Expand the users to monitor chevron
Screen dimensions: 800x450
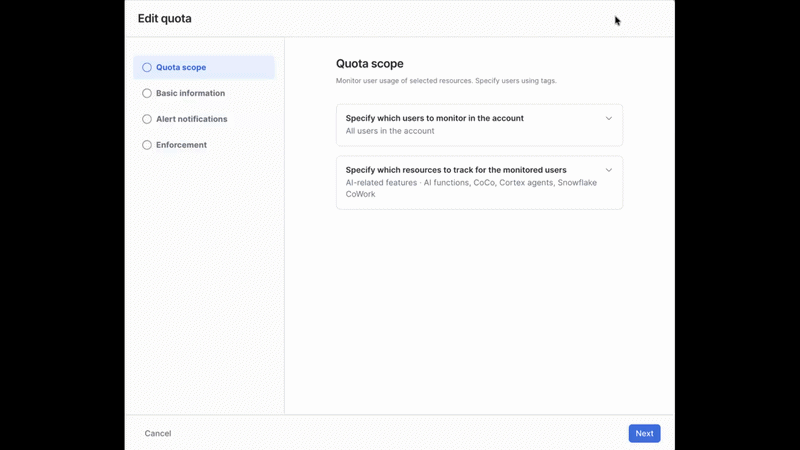click(x=609, y=118)
